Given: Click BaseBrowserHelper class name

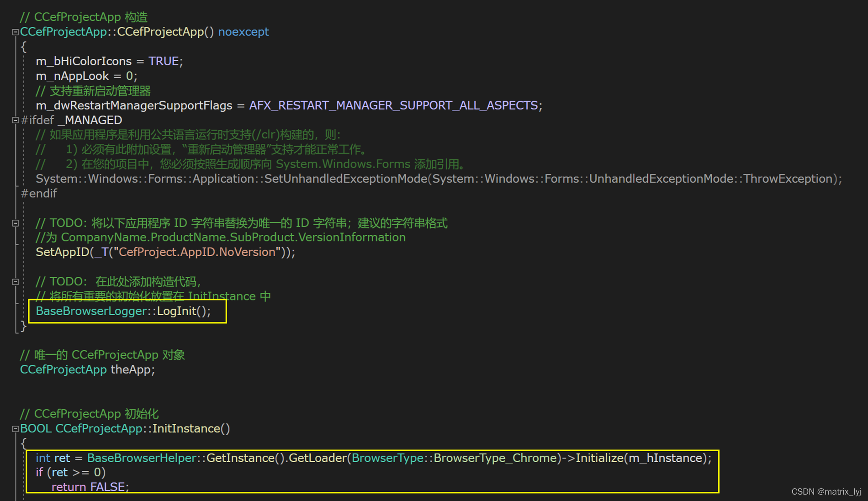Looking at the screenshot, I should click(142, 458).
